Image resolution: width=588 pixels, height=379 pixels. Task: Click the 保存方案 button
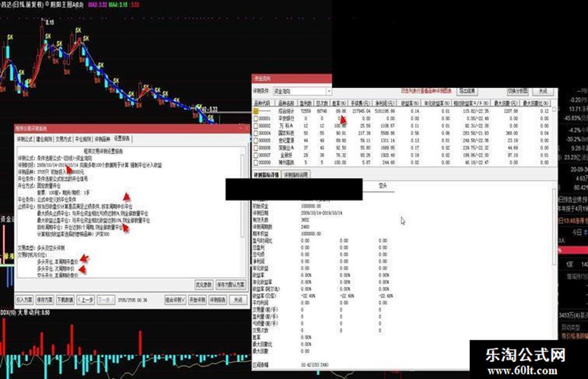click(45, 300)
